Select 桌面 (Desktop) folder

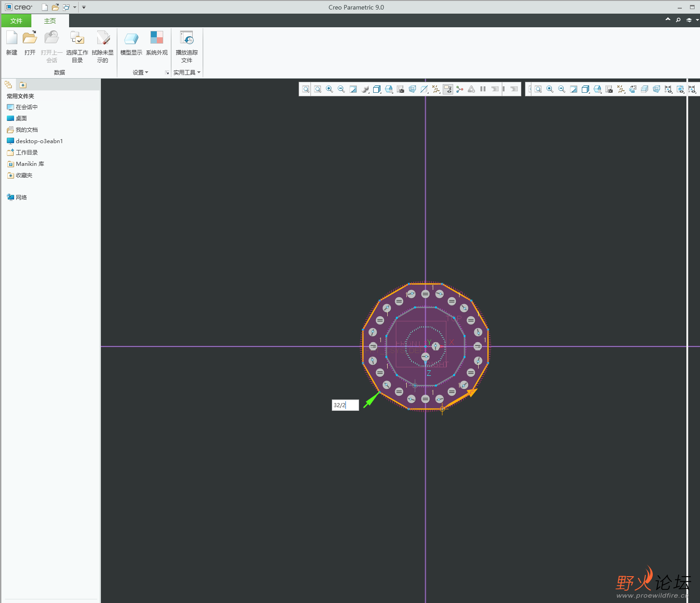[17, 119]
